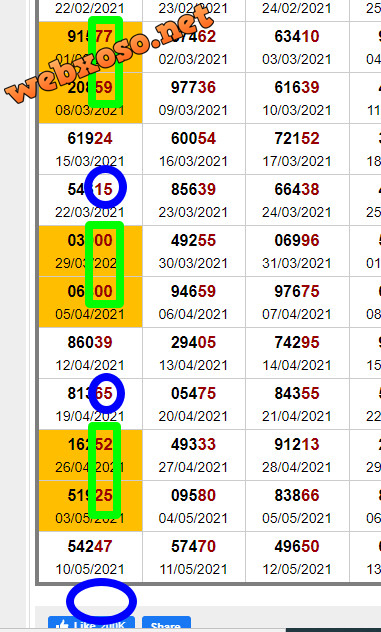Select the 06996 cell dated 31/03/2021
Screen dimensions: 381x632
click(x=297, y=251)
